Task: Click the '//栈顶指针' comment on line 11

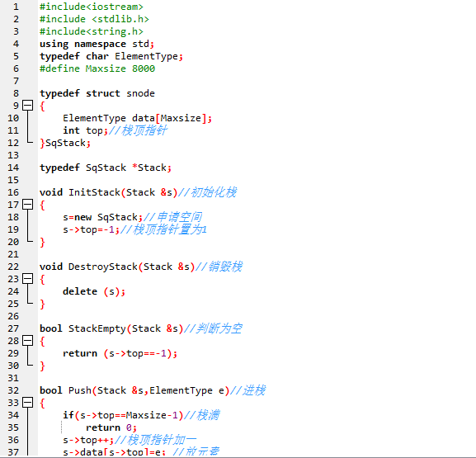Action: (138, 130)
